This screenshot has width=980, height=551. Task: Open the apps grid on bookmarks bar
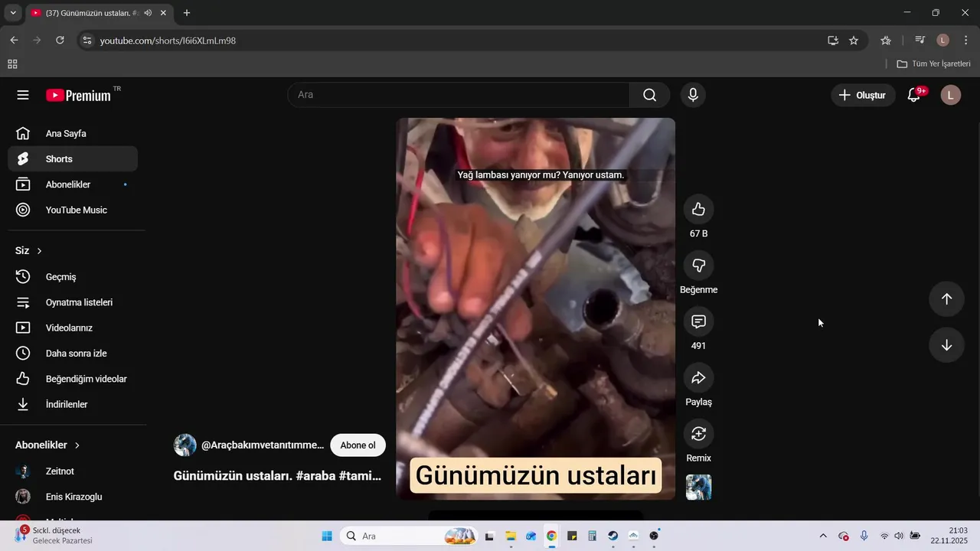[x=12, y=64]
